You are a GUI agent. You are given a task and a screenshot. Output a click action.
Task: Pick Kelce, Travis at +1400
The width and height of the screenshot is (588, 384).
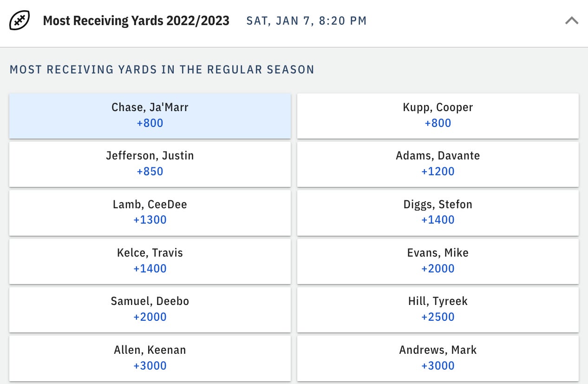click(150, 261)
